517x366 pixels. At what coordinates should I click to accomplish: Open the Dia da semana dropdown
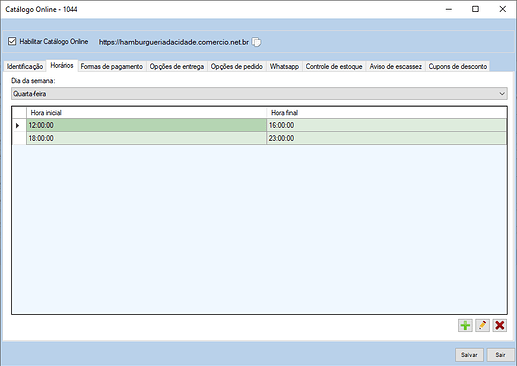pyautogui.click(x=259, y=94)
